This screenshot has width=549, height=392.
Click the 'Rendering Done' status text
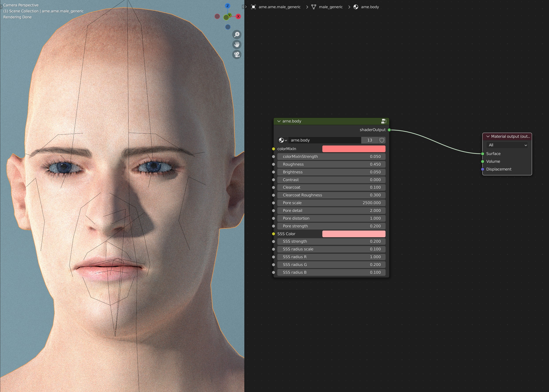coord(17,17)
